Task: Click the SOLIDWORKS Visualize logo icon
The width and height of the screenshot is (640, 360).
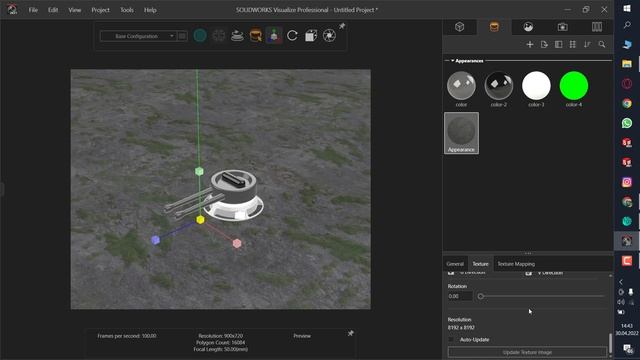Action: 12,9
